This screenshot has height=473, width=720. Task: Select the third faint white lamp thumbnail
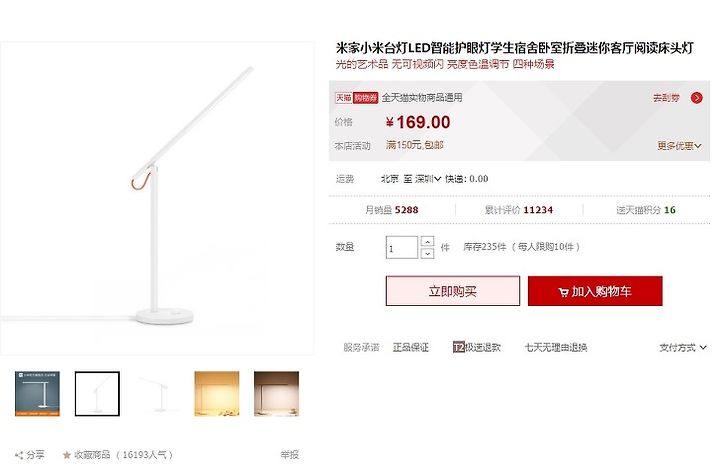click(157, 394)
